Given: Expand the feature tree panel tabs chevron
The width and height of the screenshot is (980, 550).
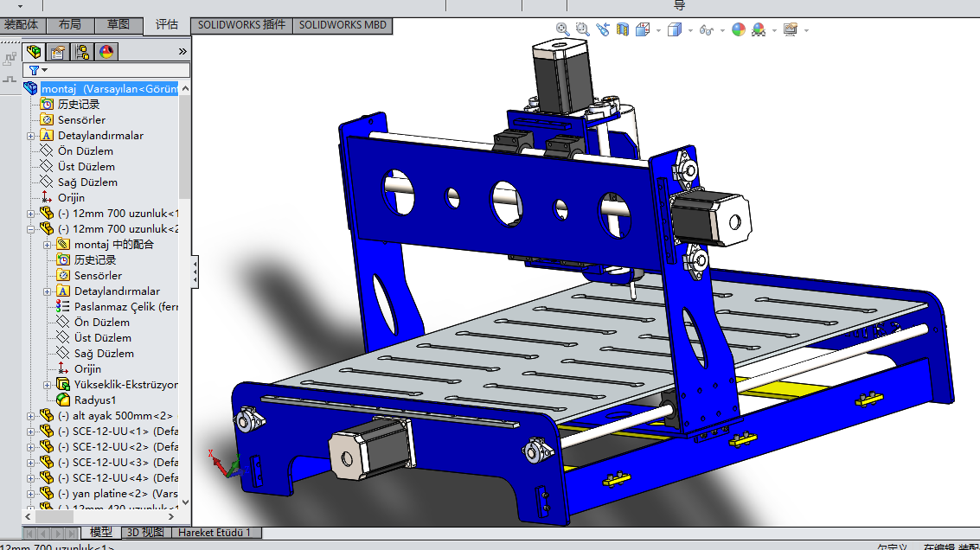Looking at the screenshot, I should [x=183, y=51].
